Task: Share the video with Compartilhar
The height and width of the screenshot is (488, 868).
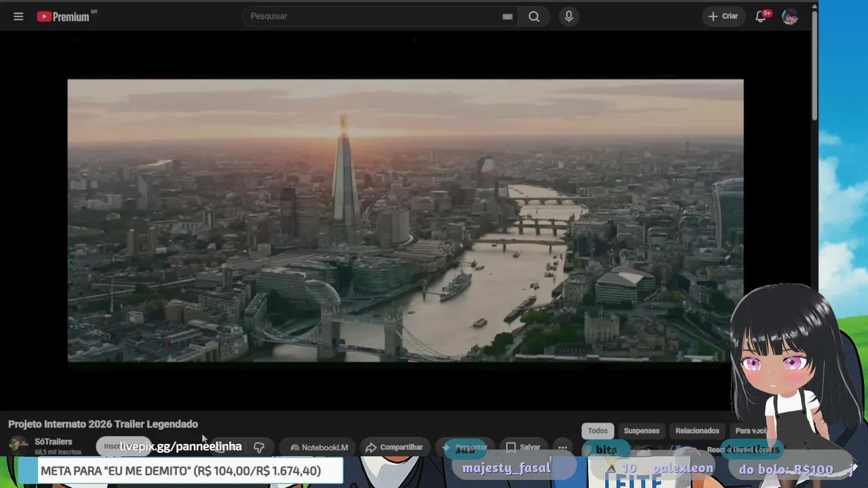Action: point(394,447)
